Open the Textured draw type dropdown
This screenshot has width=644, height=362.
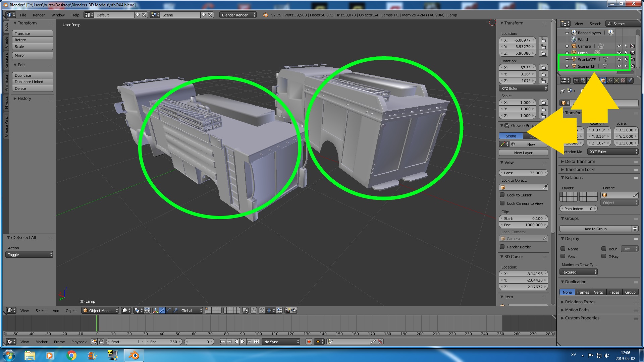579,272
